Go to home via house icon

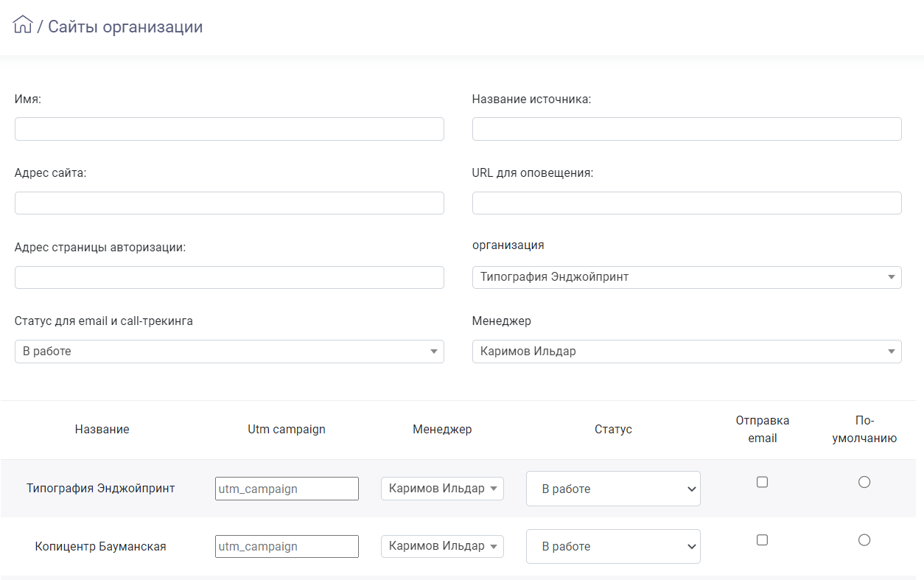(23, 24)
